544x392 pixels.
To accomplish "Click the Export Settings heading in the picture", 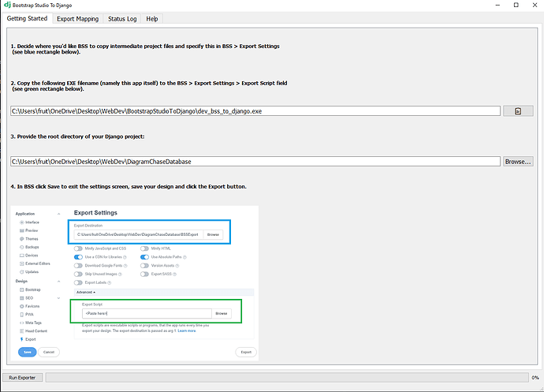I will (x=95, y=213).
